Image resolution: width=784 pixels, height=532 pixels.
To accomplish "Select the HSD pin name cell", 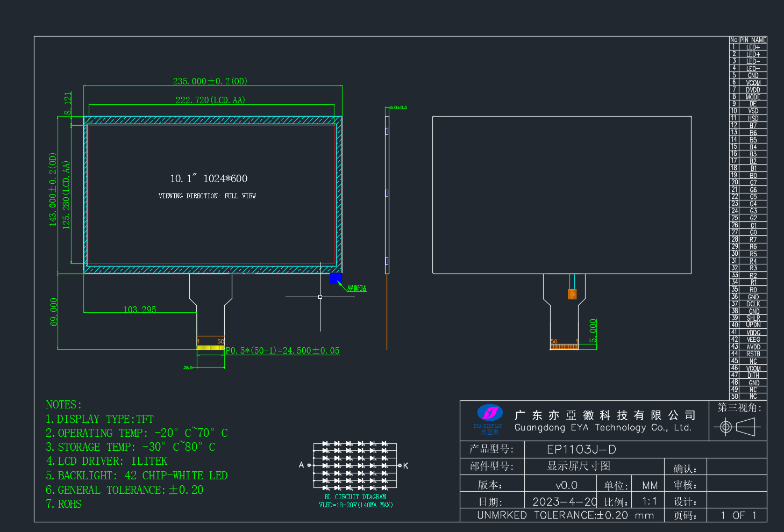I will click(753, 118).
